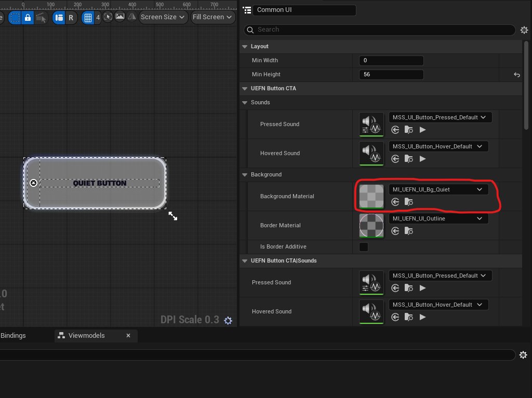Use selected asset for Background Material
This screenshot has height=398, width=532.
click(395, 202)
